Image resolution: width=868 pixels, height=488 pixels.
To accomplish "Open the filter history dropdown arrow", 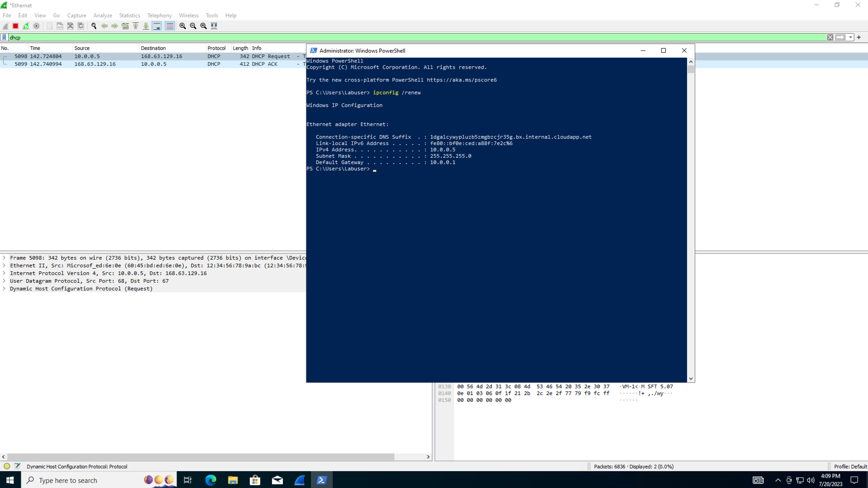I will (851, 37).
